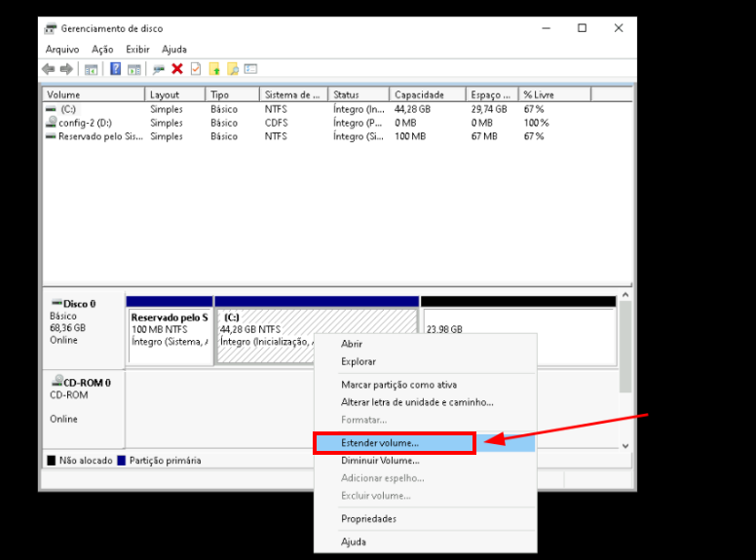This screenshot has height=560, width=756.
Task: Click the disk pane vertical scrollbar thumb
Action: 625,347
